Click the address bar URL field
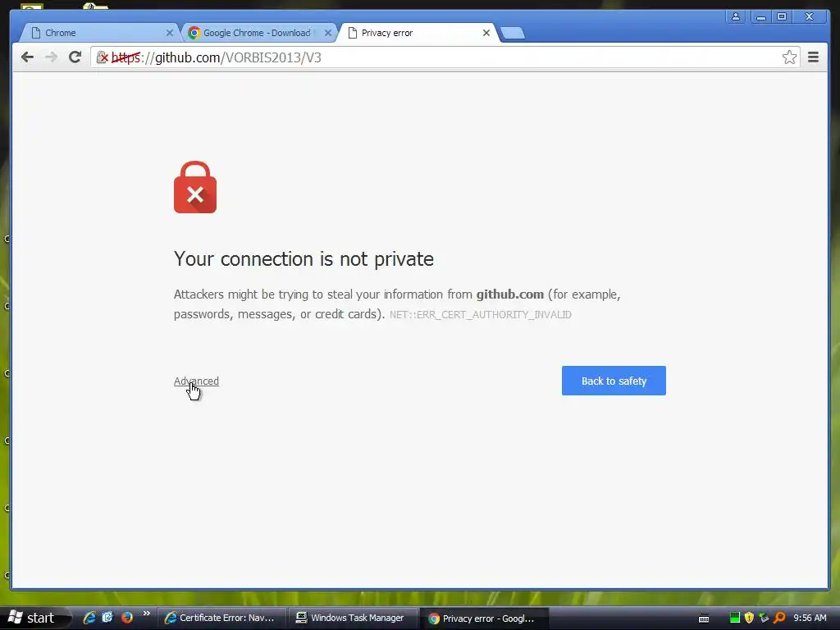Image resolution: width=840 pixels, height=630 pixels. [x=445, y=57]
